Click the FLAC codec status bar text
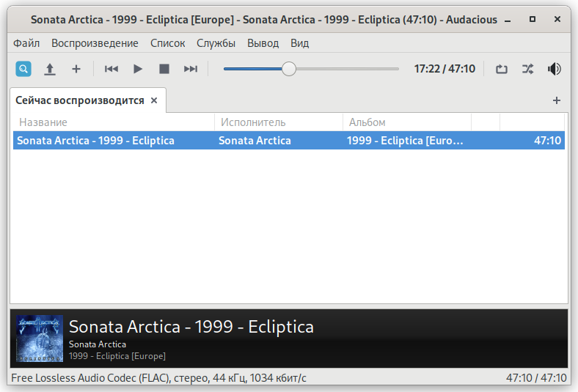Screen dimensions: 578x392 [158, 378]
